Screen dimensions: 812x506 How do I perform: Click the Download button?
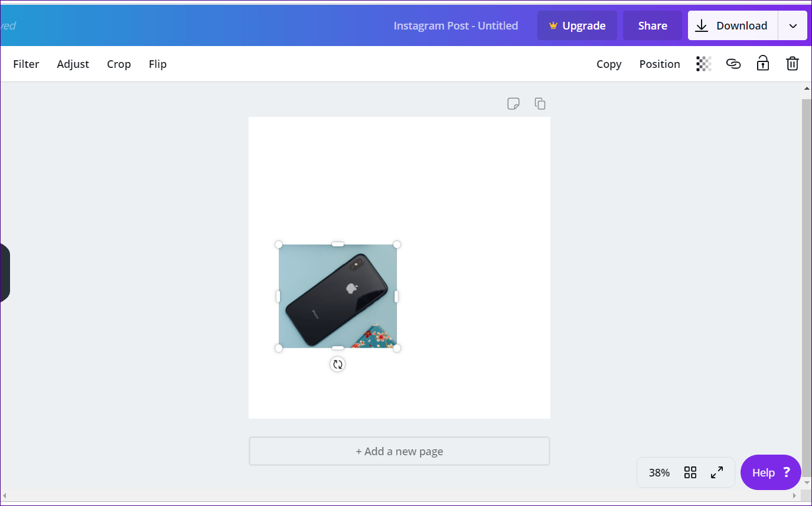[733, 25]
